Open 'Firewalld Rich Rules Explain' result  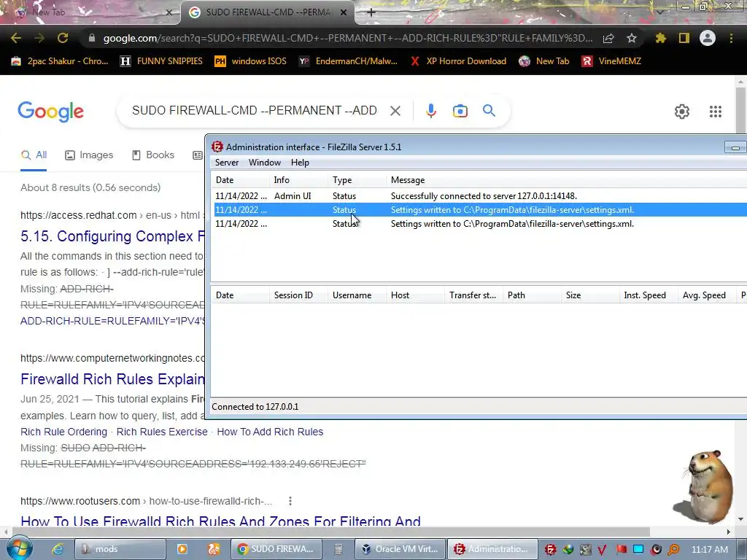click(112, 379)
